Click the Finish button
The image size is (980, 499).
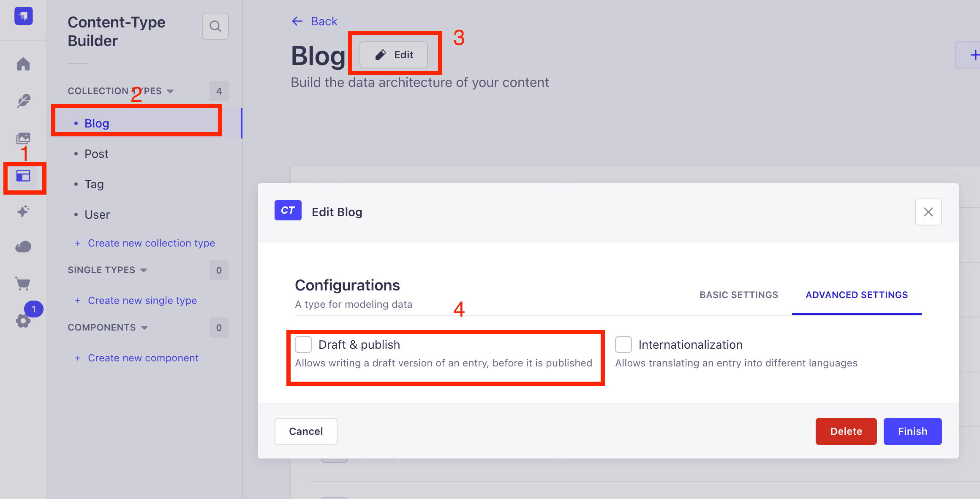[912, 431]
